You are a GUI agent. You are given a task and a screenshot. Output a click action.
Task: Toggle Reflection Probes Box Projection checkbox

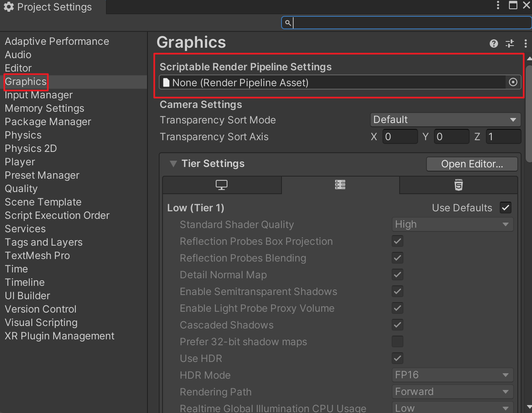pyautogui.click(x=398, y=241)
